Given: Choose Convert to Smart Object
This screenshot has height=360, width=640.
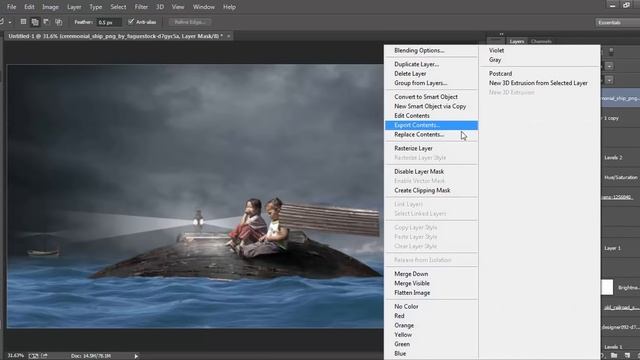Looking at the screenshot, I should pos(431,97).
